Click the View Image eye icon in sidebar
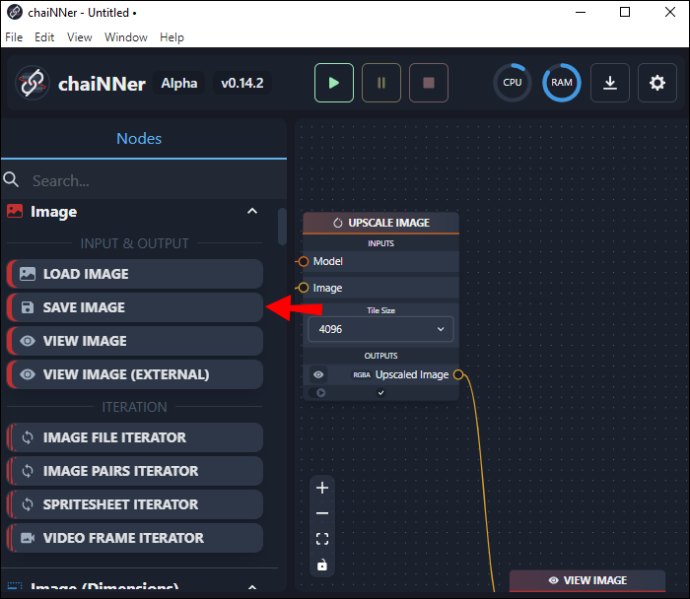Image resolution: width=690 pixels, height=599 pixels. click(27, 341)
